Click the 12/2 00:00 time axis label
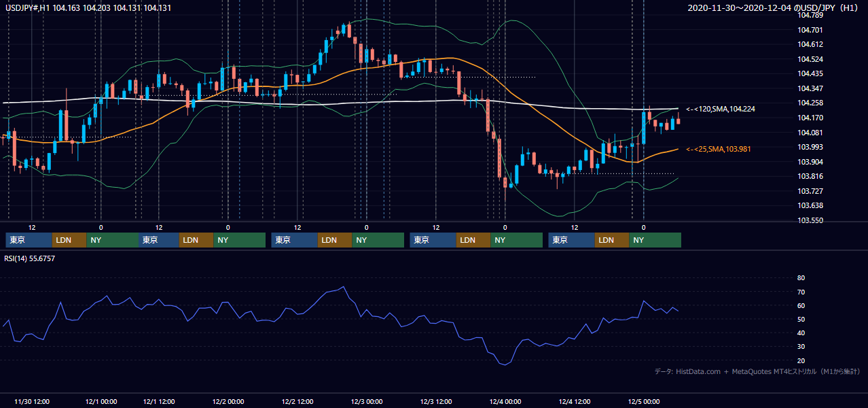The width and height of the screenshot is (868, 408). (x=229, y=401)
